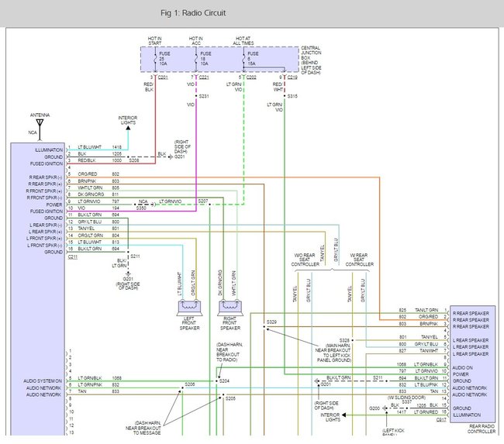
Task: Click the ORG/LT GRN 804 wire label
Action: pyautogui.click(x=98, y=235)
